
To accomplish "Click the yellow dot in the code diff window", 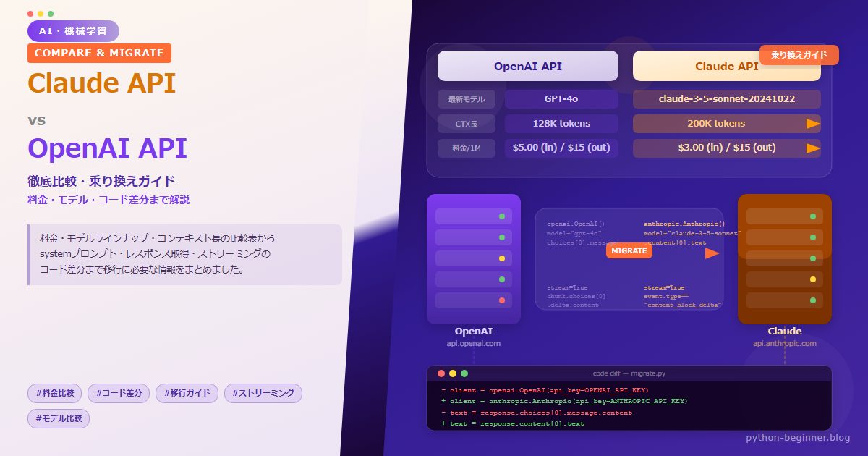I will click(x=453, y=373).
